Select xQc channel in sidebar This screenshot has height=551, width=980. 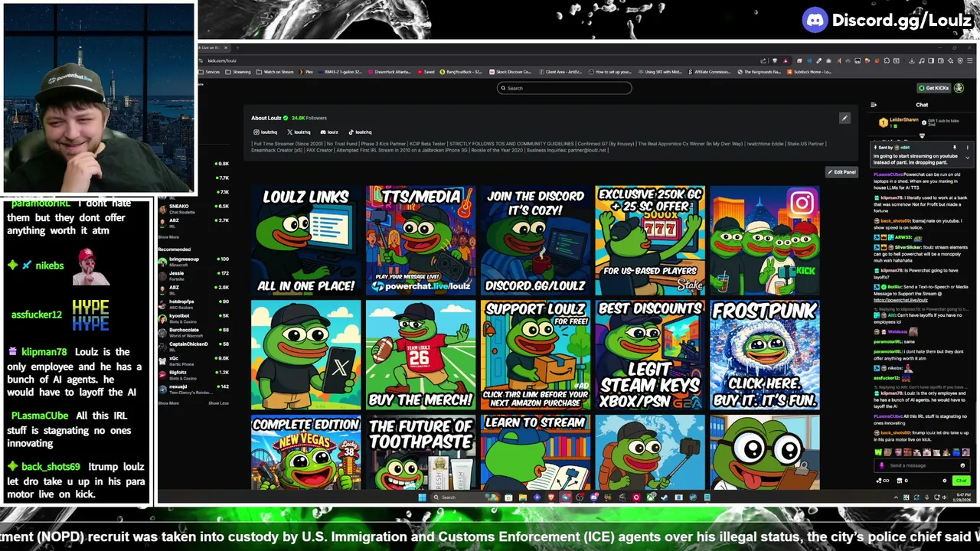click(194, 361)
